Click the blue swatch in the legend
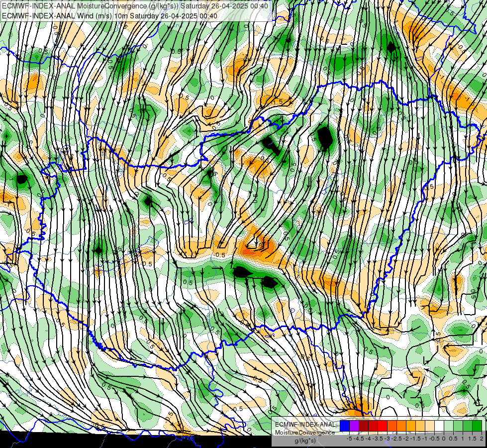 345,426
